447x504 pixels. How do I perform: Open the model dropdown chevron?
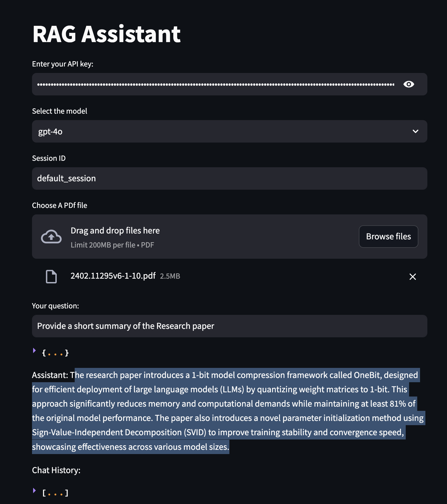coord(415,131)
